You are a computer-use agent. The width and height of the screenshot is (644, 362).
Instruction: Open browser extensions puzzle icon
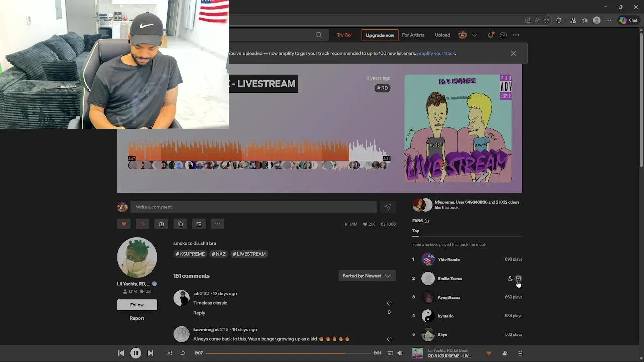tap(559, 20)
